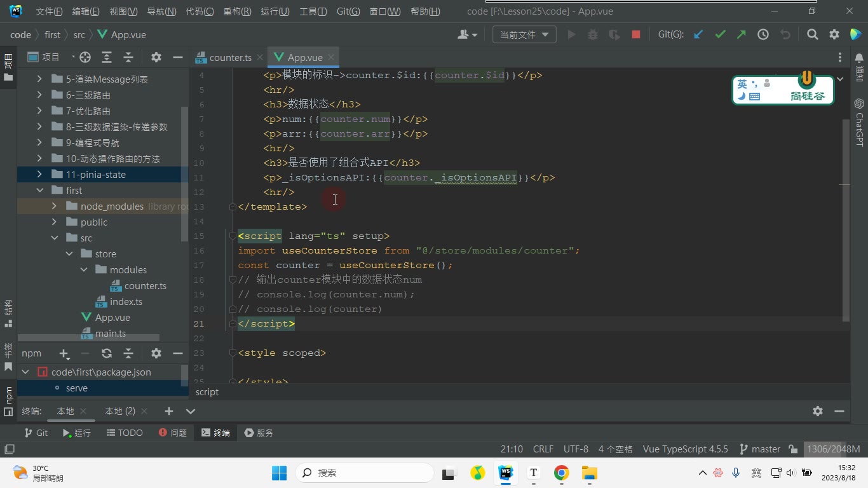Click the Windows Start button
The width and height of the screenshot is (868, 488).
(279, 473)
